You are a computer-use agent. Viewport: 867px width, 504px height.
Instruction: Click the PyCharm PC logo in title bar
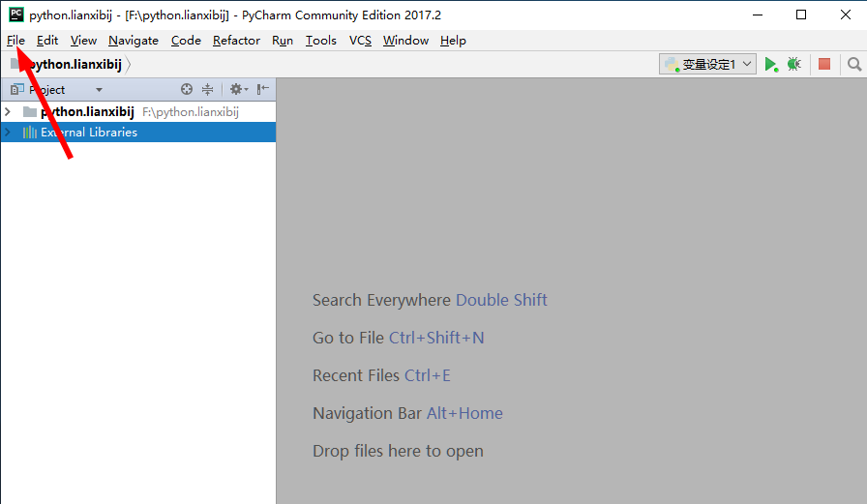tap(16, 15)
